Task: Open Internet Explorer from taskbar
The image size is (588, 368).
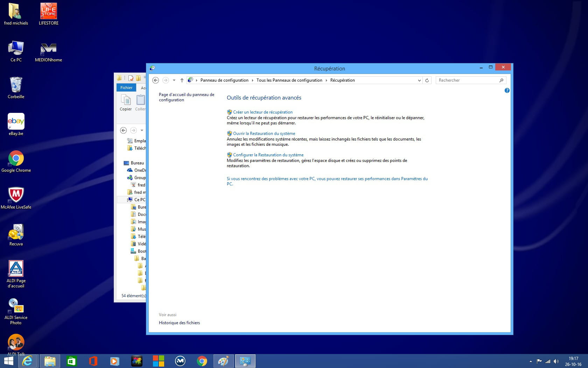Action: [x=27, y=361]
